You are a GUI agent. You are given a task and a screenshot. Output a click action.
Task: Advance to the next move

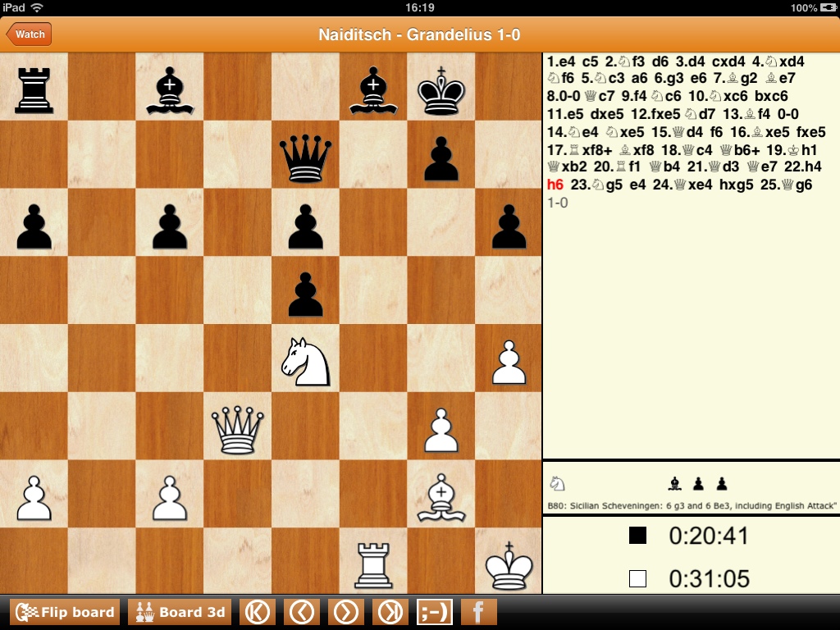click(x=345, y=612)
